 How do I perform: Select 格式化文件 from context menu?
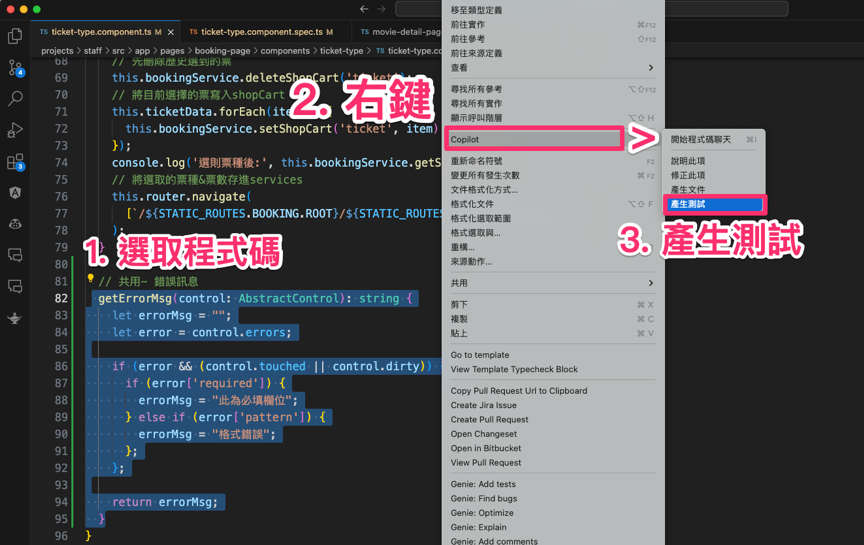pyautogui.click(x=553, y=204)
